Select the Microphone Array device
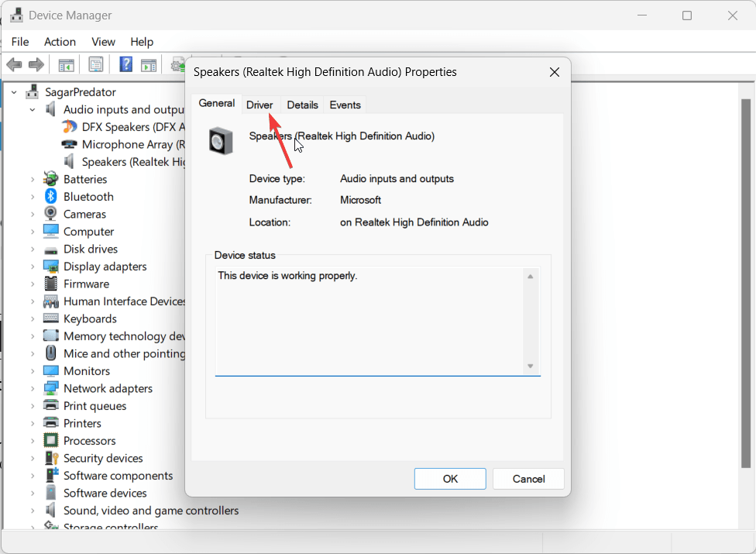 124,144
